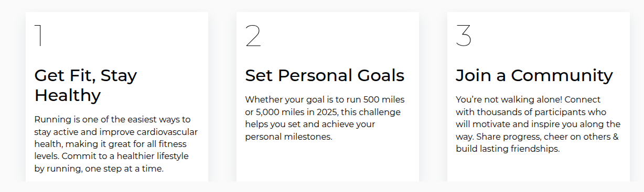The height and width of the screenshot is (192, 644).
Task: Select the "Join a Community" heading
Action: tap(534, 76)
